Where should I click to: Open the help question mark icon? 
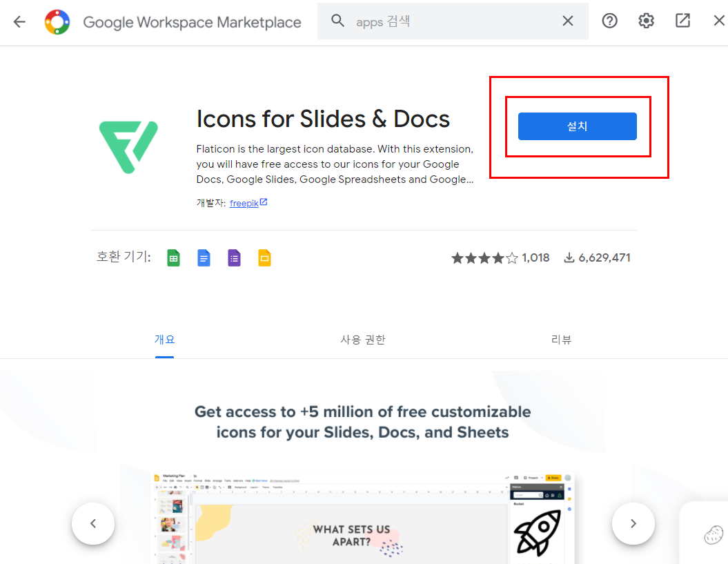[x=609, y=21]
